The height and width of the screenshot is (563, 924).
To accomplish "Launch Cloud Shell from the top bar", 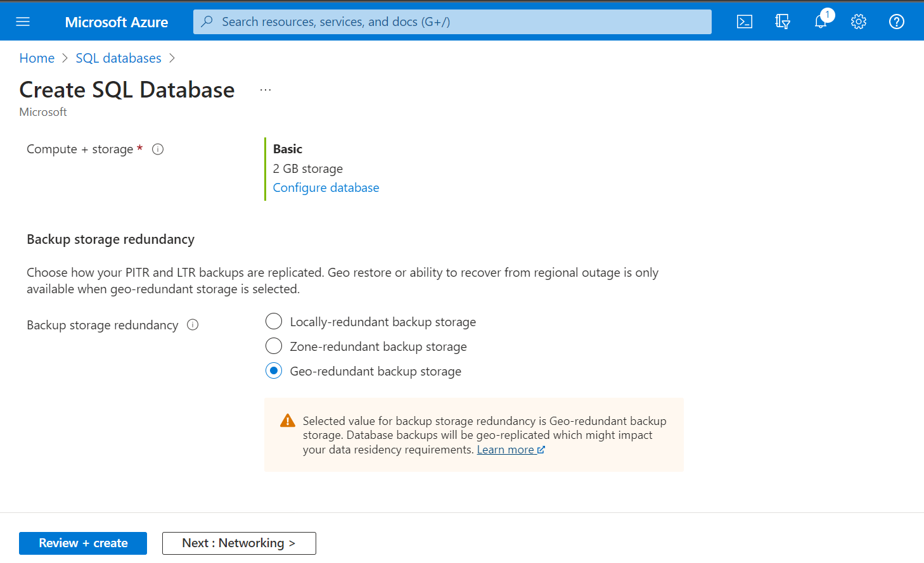I will 745,22.
